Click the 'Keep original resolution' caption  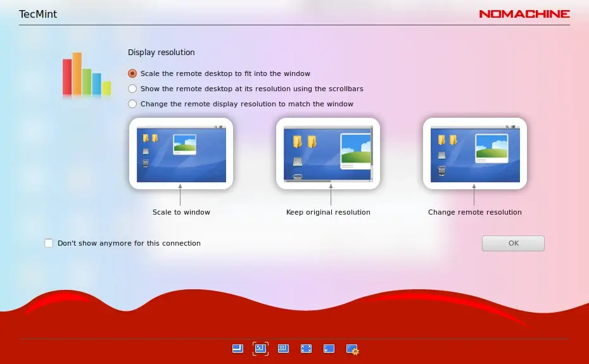328,212
